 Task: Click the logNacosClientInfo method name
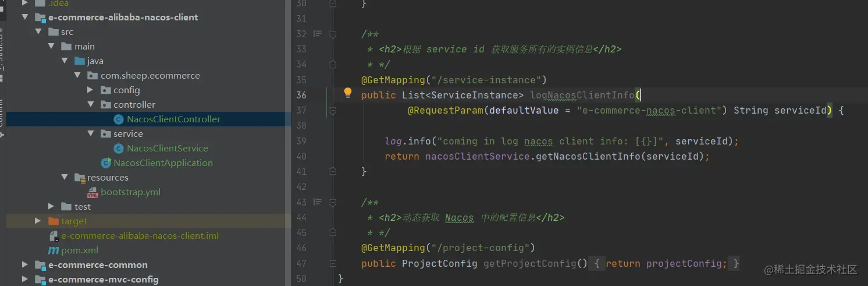[582, 95]
